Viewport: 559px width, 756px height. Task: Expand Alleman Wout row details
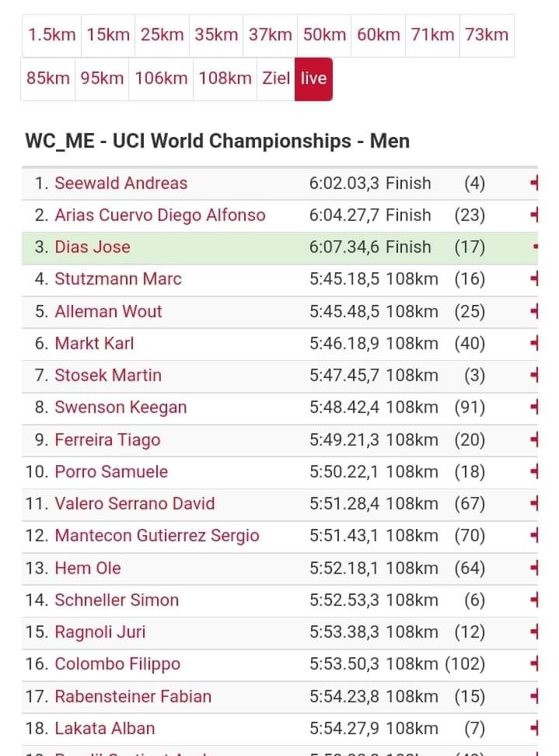click(534, 311)
